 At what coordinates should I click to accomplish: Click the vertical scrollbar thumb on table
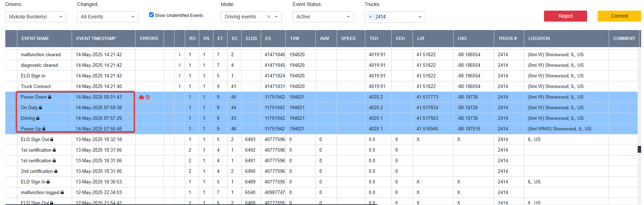[639, 149]
